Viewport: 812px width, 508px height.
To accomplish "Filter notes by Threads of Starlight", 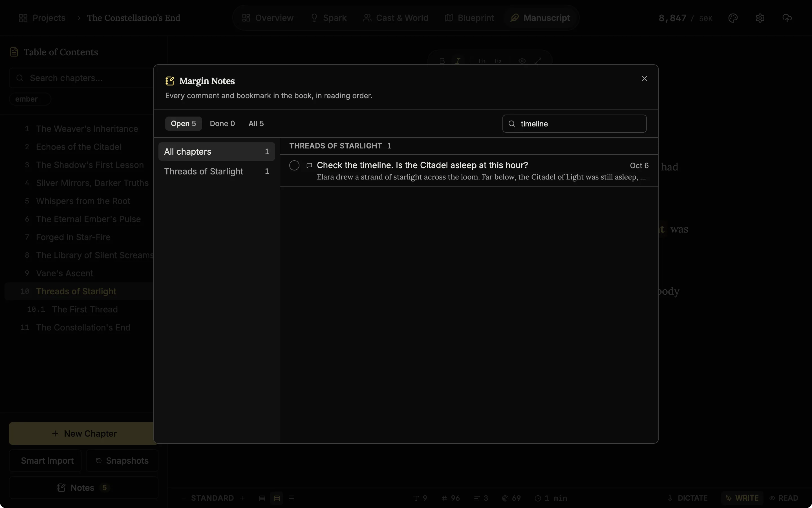I will click(217, 171).
